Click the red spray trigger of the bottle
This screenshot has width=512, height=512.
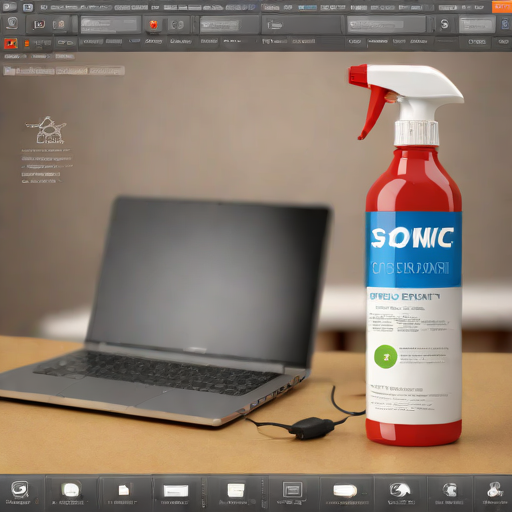(x=372, y=112)
